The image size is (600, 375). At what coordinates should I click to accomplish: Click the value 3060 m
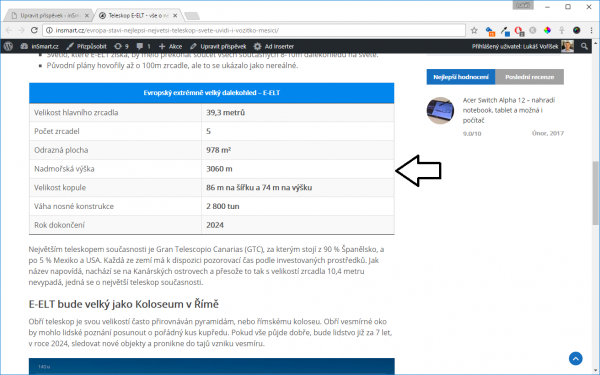[x=219, y=169]
